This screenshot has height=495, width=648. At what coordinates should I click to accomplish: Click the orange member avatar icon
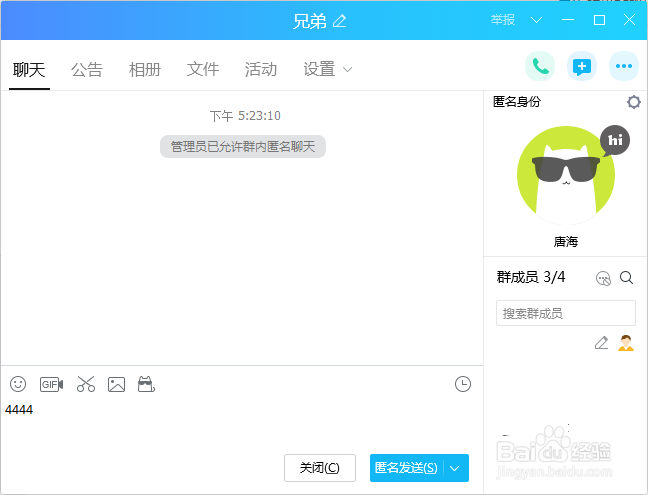click(626, 343)
